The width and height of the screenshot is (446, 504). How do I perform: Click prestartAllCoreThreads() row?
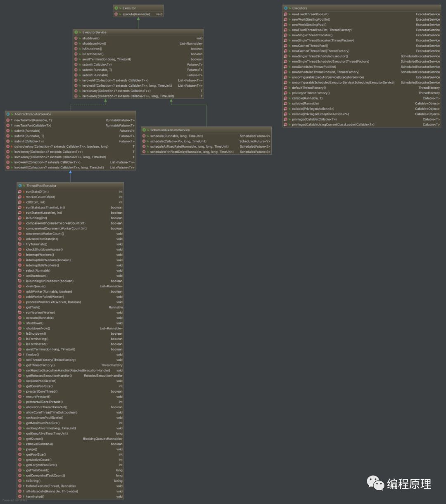[x=70, y=402]
